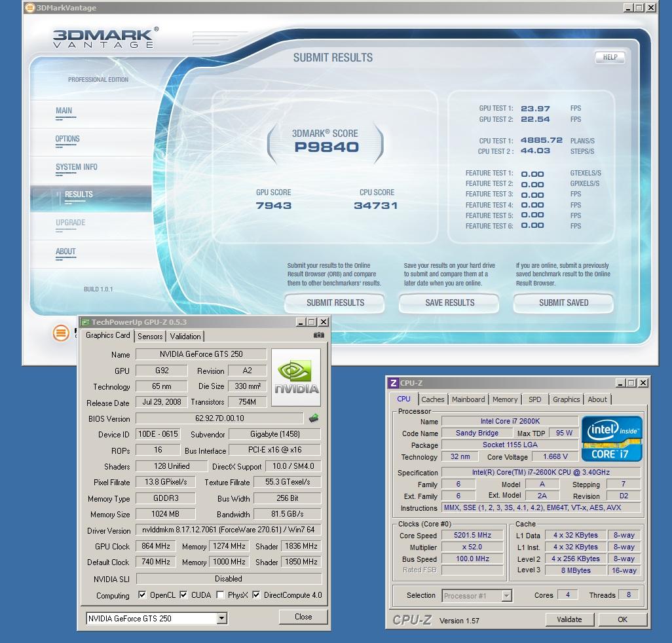
Task: Click the GPU score value 7943
Action: pos(273,206)
